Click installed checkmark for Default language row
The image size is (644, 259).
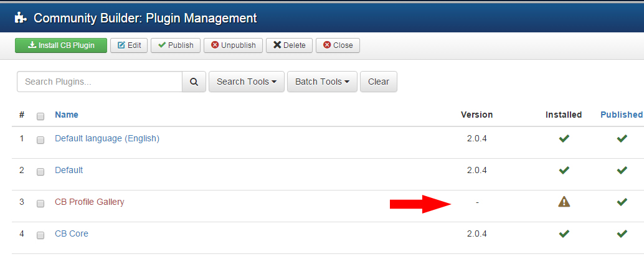564,138
